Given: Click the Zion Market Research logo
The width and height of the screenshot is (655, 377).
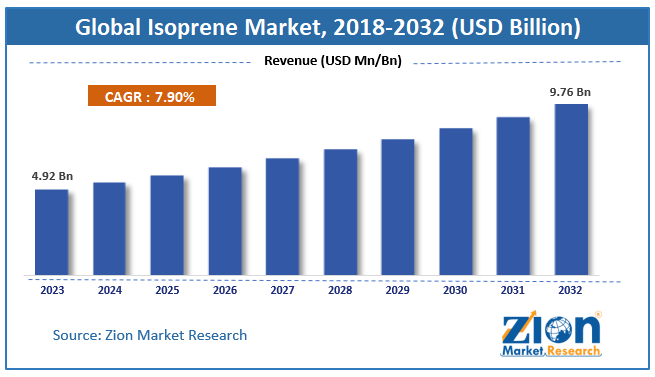Looking at the screenshot, I should click(551, 334).
